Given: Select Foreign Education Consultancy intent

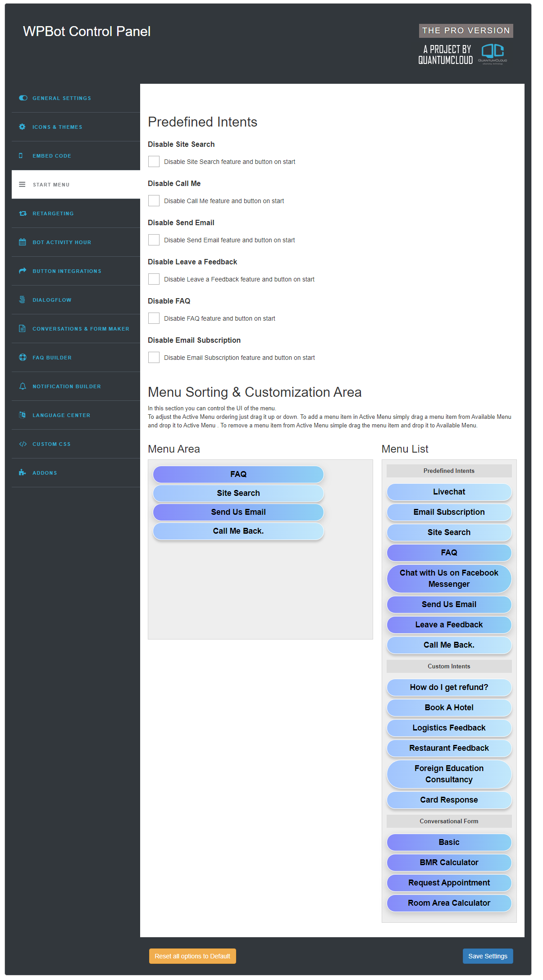Looking at the screenshot, I should pyautogui.click(x=449, y=774).
